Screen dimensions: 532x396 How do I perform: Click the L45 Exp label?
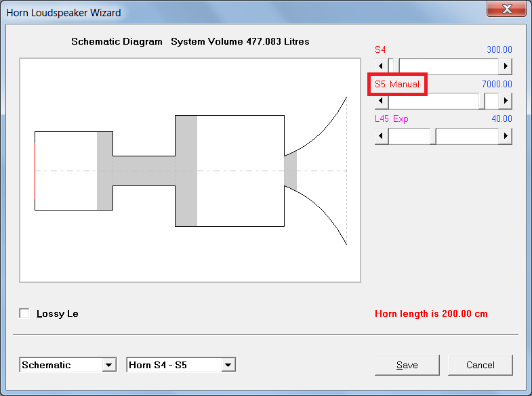tap(392, 119)
